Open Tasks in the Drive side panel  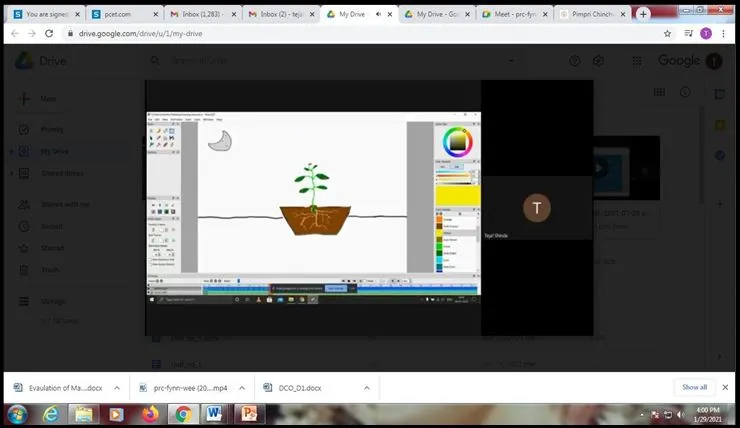click(x=720, y=155)
